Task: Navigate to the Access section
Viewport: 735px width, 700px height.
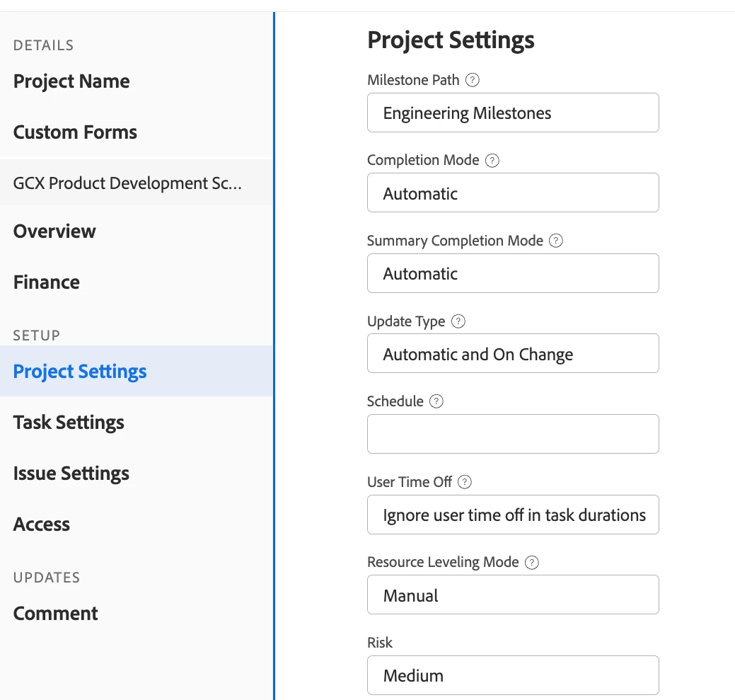Action: click(42, 524)
